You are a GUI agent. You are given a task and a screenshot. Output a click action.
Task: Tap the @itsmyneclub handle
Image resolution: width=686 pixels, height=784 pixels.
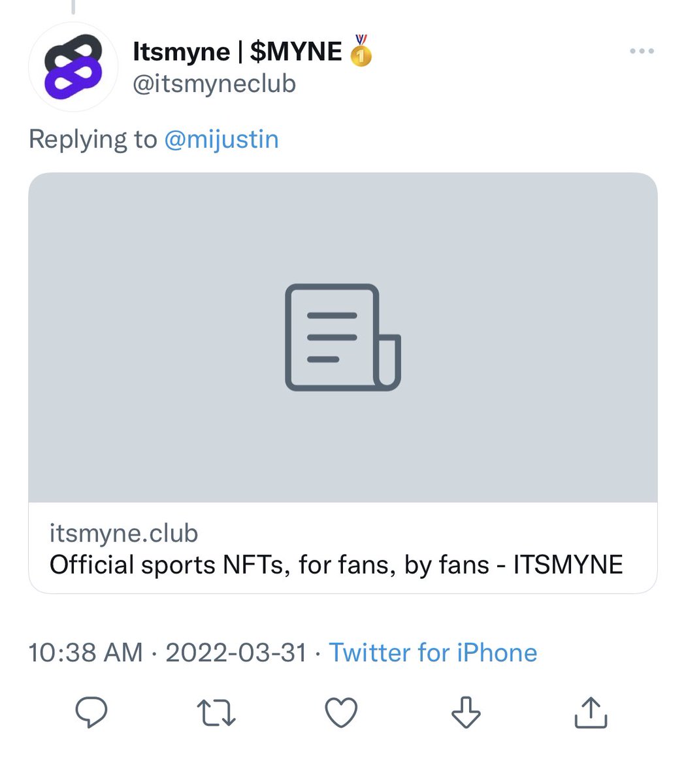coord(214,84)
